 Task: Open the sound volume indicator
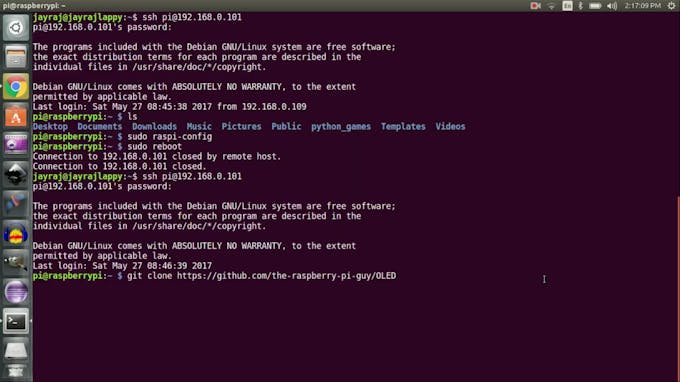[x=612, y=6]
